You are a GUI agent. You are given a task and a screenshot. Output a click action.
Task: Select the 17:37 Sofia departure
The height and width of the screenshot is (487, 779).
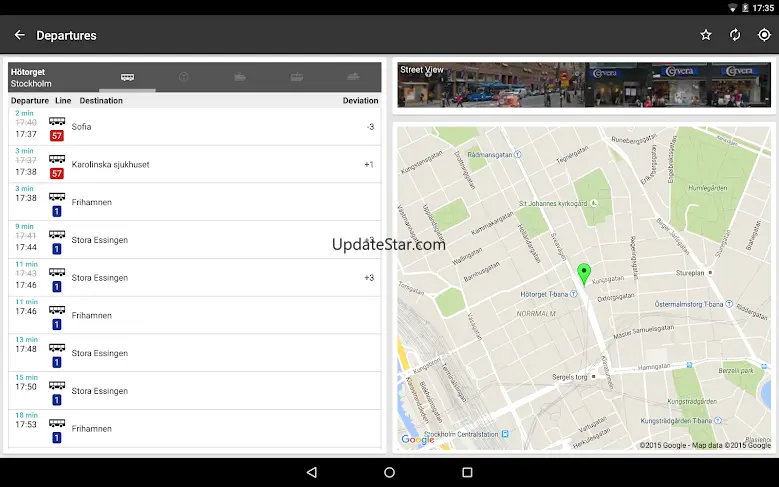195,127
